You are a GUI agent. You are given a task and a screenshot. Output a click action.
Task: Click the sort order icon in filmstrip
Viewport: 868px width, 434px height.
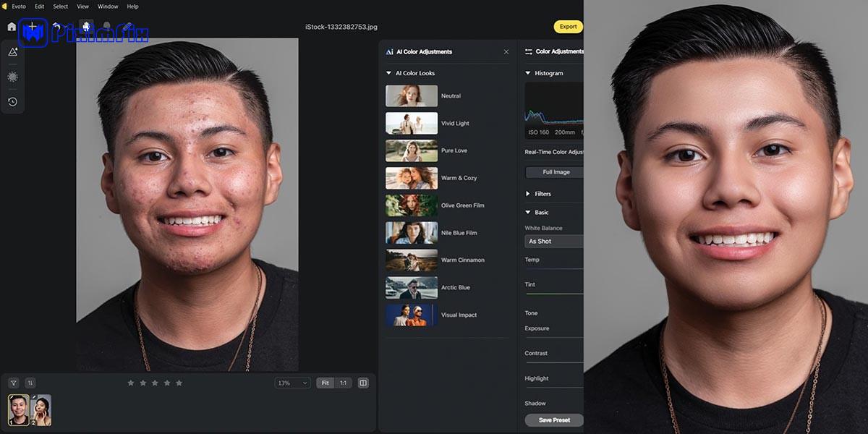30,383
